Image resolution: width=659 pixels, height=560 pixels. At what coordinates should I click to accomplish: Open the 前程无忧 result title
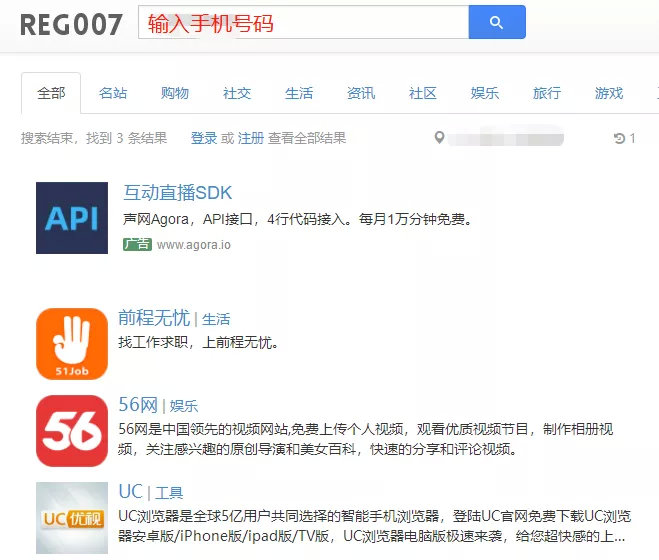point(154,318)
